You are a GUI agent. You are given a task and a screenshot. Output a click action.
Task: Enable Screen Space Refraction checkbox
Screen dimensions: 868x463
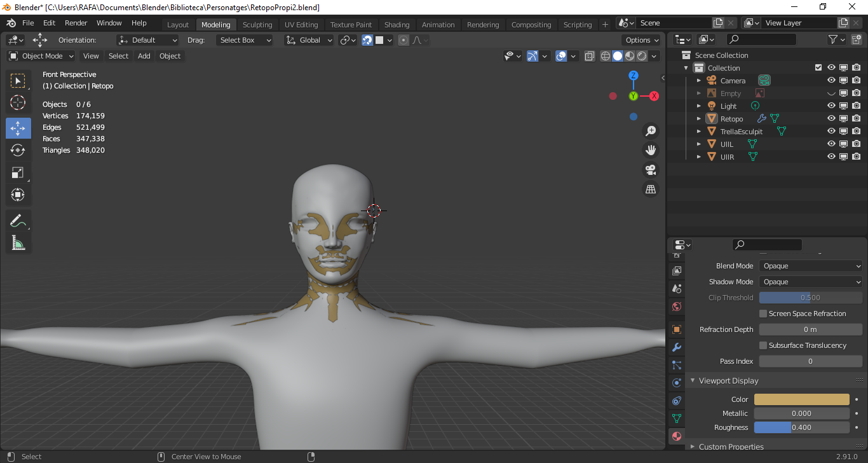[x=763, y=314]
